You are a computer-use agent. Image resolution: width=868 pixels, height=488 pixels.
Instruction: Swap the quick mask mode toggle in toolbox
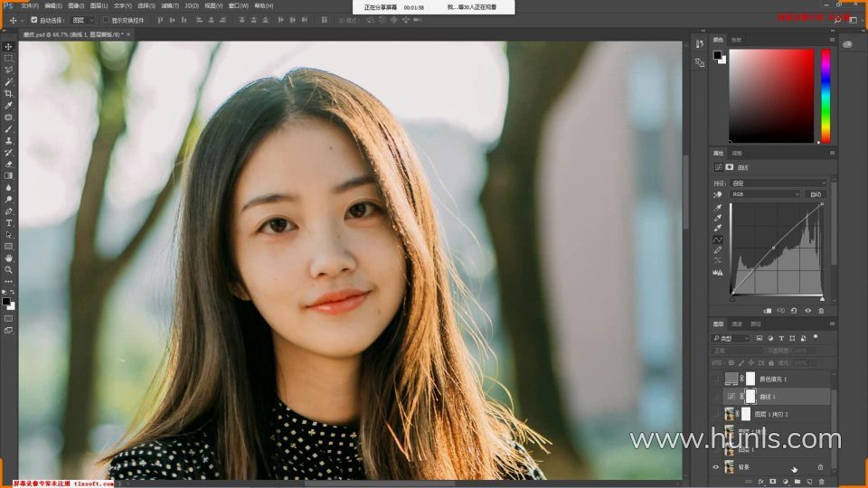coord(8,319)
